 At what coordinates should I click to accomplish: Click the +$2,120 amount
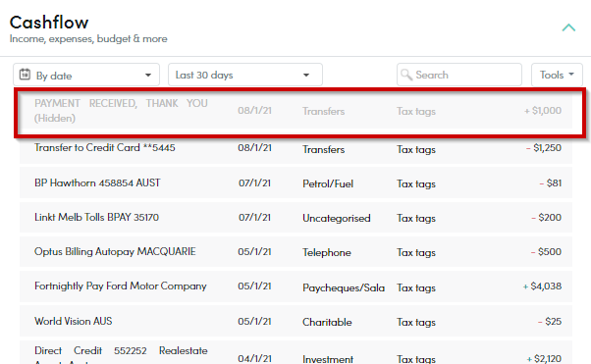click(544, 358)
